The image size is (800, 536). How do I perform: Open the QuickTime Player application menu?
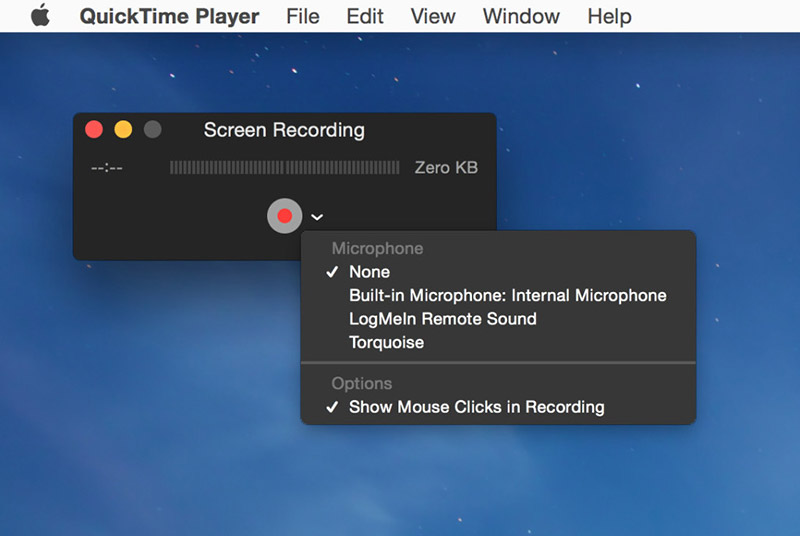click(169, 16)
